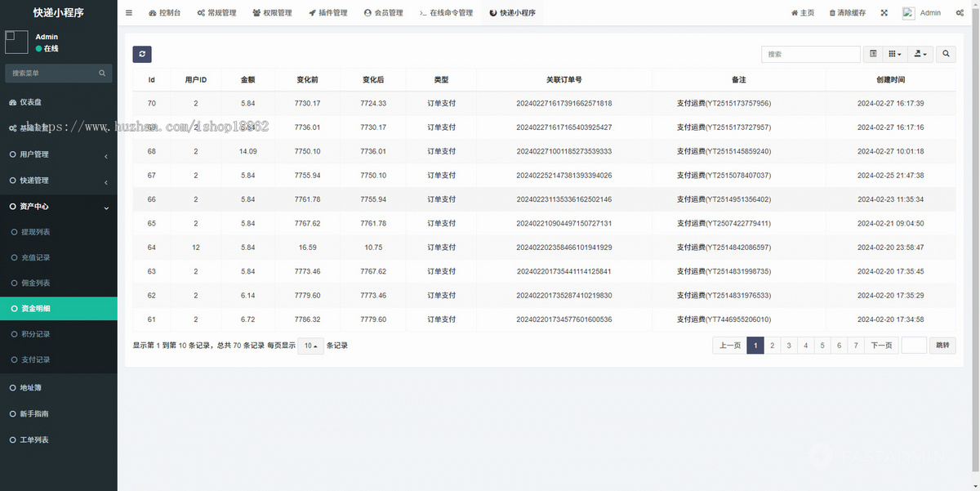Open the 控制台 console page
Image resolution: width=980 pixels, height=491 pixels.
(164, 12)
